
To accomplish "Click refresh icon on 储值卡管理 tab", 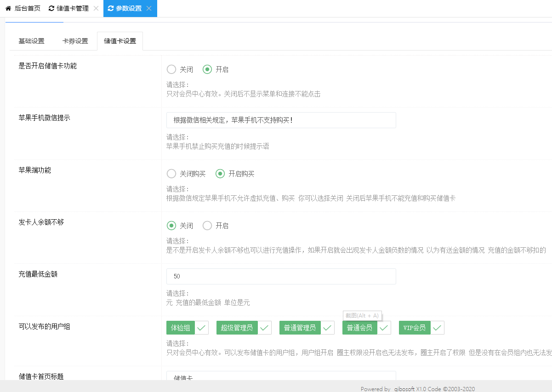I will click(51, 8).
